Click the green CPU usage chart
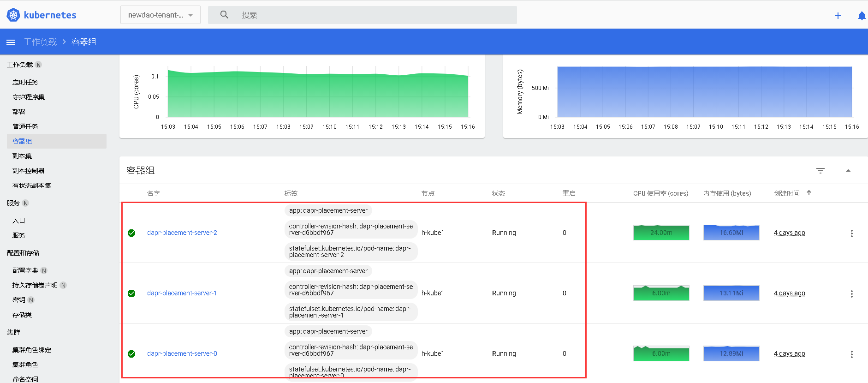The image size is (868, 383). pyautogui.click(x=318, y=94)
